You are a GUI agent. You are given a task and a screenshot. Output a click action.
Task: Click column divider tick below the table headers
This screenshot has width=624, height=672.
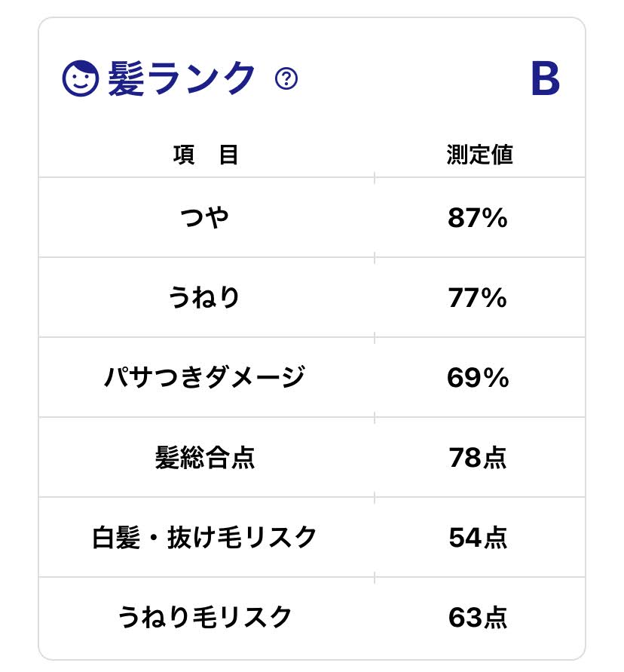pos(375,178)
